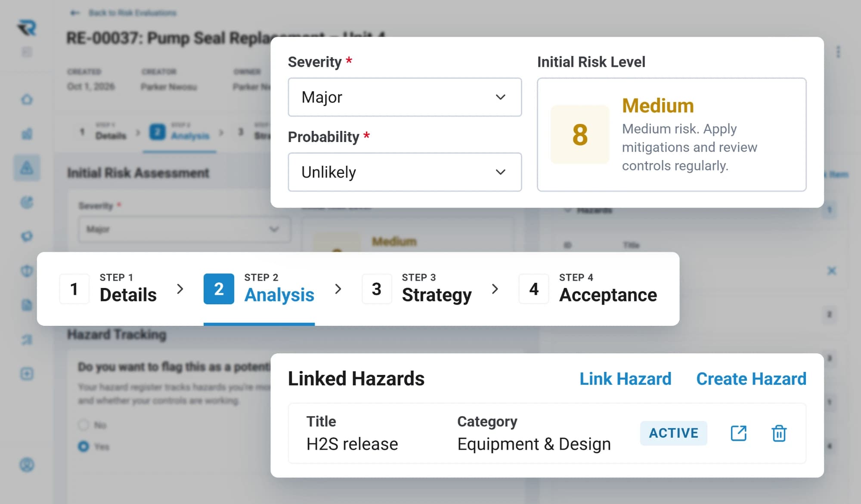This screenshot has height=504, width=861.
Task: Go to Step 3 Strategy
Action: [x=417, y=289]
